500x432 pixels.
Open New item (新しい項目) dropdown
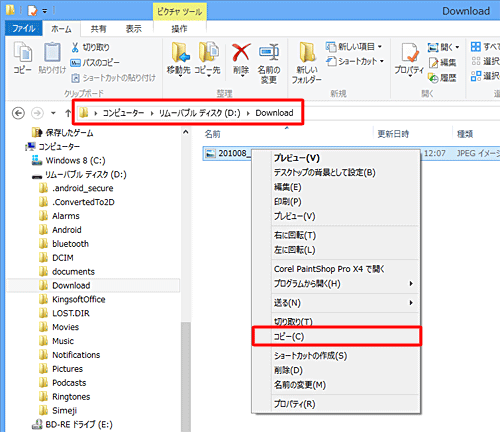[354, 47]
